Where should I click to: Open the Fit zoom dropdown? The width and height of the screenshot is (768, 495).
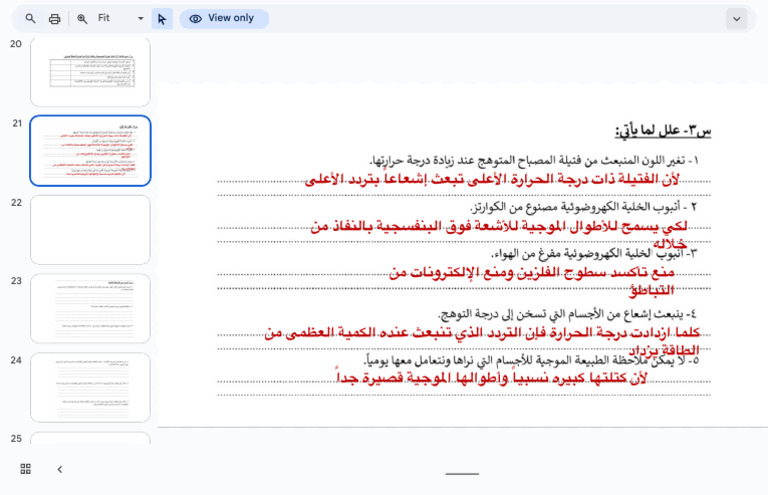(x=120, y=19)
